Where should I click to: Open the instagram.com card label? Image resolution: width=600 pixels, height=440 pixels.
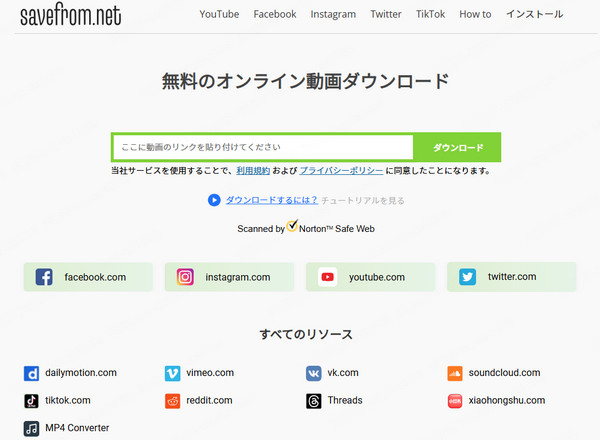pos(238,277)
